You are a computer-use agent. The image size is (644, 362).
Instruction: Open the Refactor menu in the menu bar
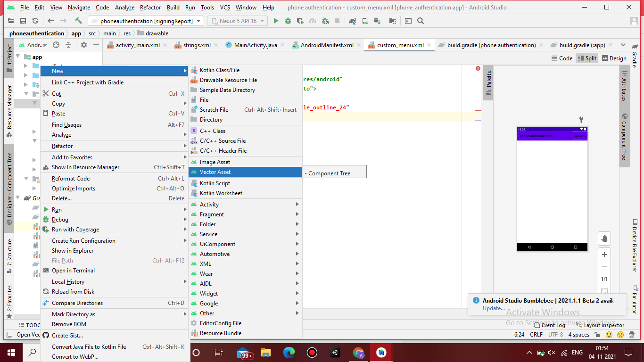pos(150,8)
